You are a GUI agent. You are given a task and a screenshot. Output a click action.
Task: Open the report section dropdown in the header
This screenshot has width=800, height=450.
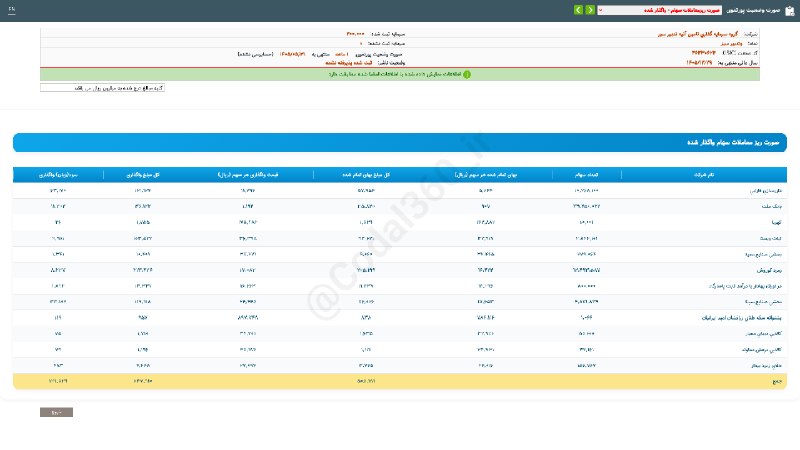point(660,10)
